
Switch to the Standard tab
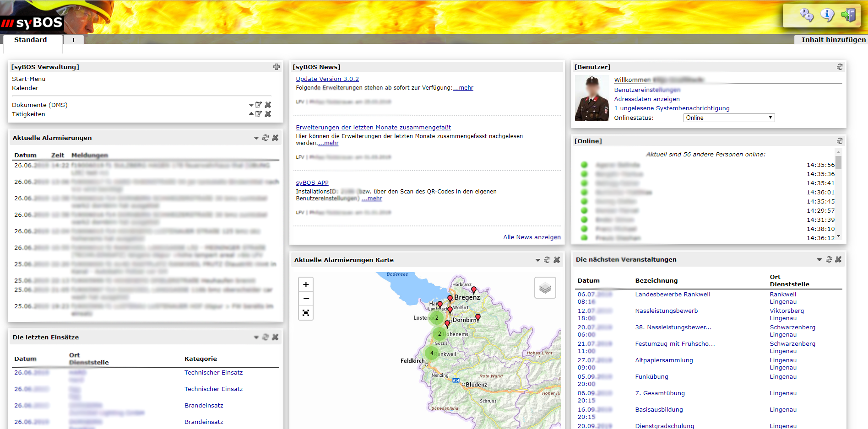point(31,40)
